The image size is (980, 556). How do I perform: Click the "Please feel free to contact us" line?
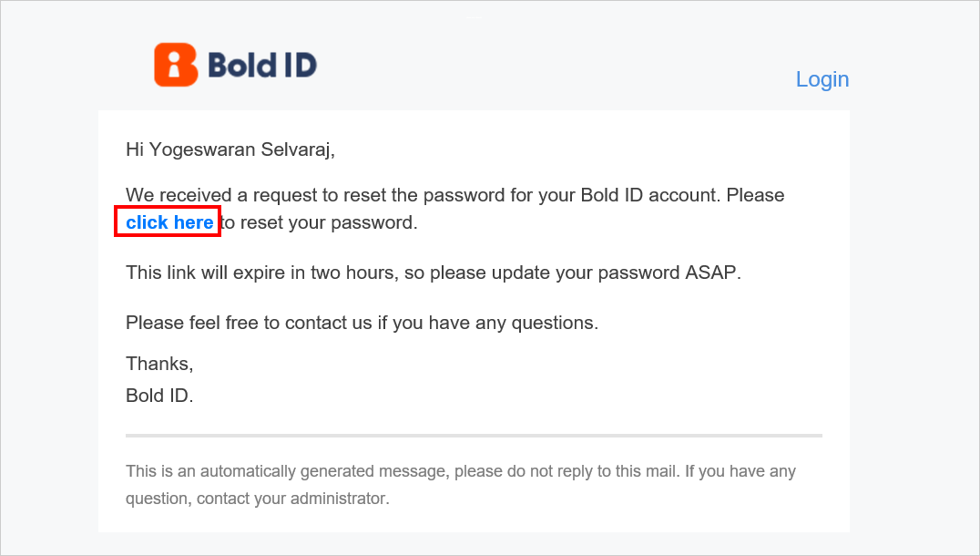pyautogui.click(x=248, y=323)
